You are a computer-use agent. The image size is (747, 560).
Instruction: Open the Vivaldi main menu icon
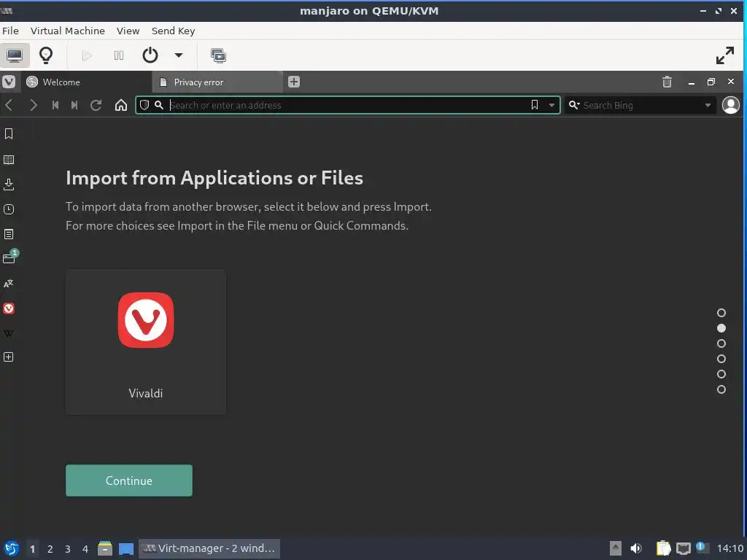tap(9, 82)
